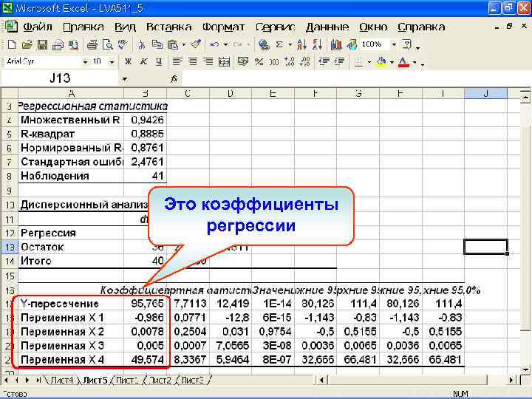
Task: Decrease the cell indent
Action: click(324, 61)
